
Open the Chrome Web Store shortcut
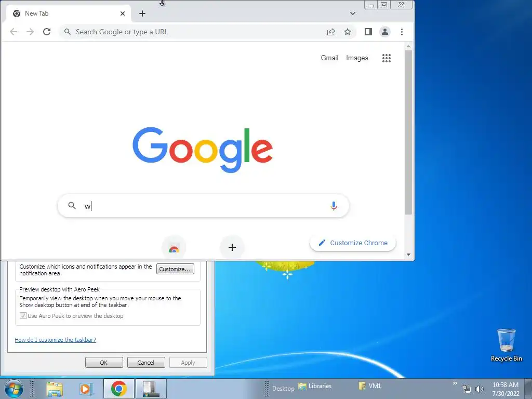[174, 248]
